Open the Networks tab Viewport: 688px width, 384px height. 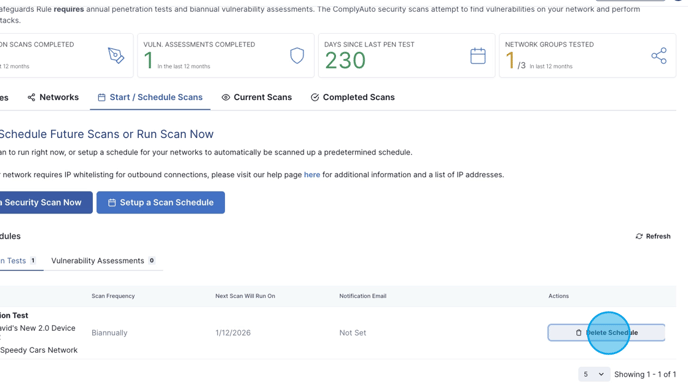click(53, 97)
